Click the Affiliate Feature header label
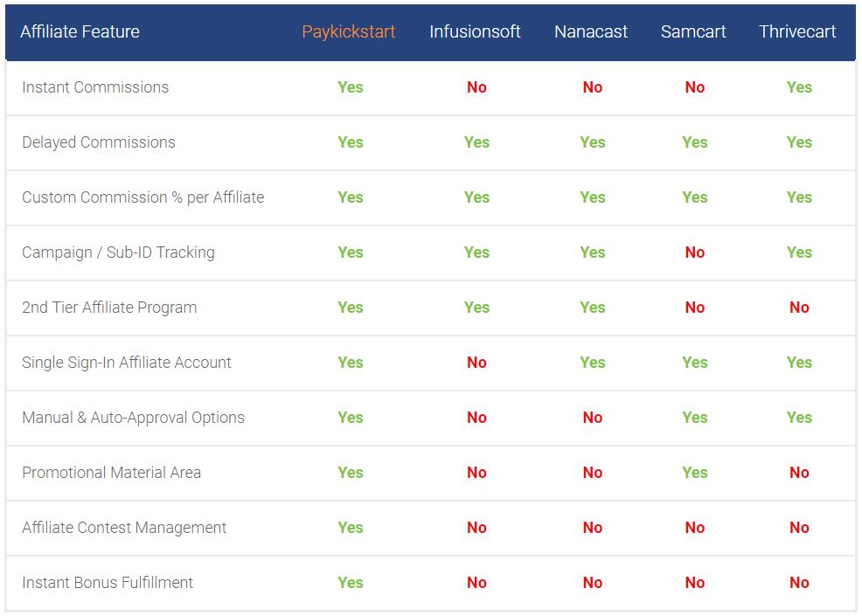The width and height of the screenshot is (862, 616). 80,31
